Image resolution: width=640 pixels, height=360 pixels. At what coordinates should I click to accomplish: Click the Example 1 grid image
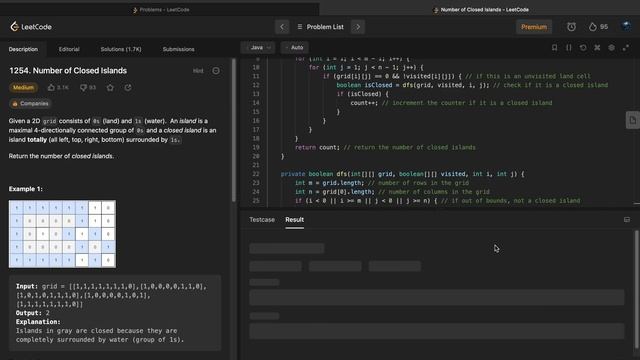[62, 234]
